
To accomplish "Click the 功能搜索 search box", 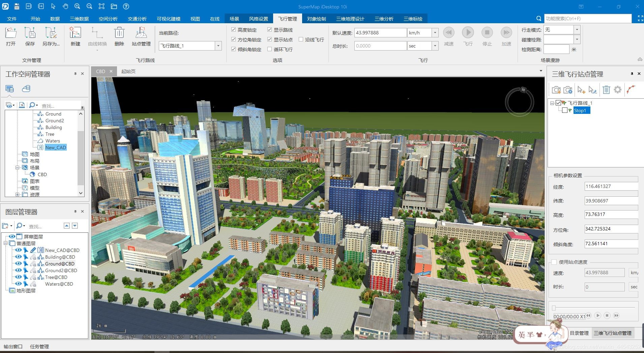I will point(588,19).
